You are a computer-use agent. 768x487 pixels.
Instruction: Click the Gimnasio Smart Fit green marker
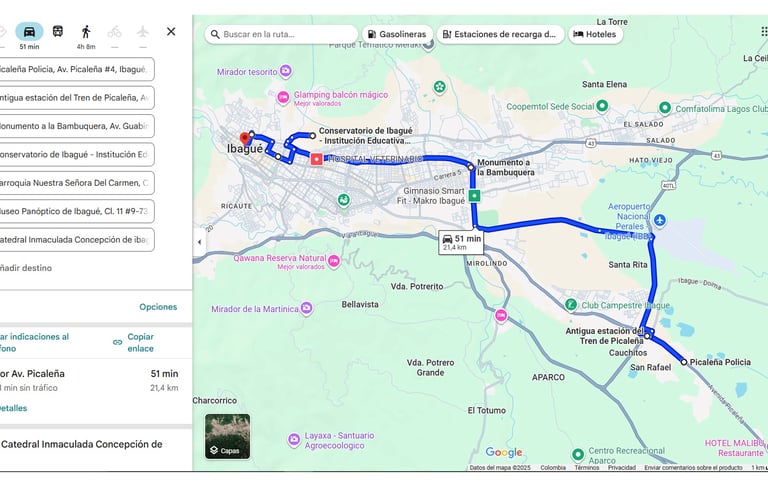coord(474,196)
